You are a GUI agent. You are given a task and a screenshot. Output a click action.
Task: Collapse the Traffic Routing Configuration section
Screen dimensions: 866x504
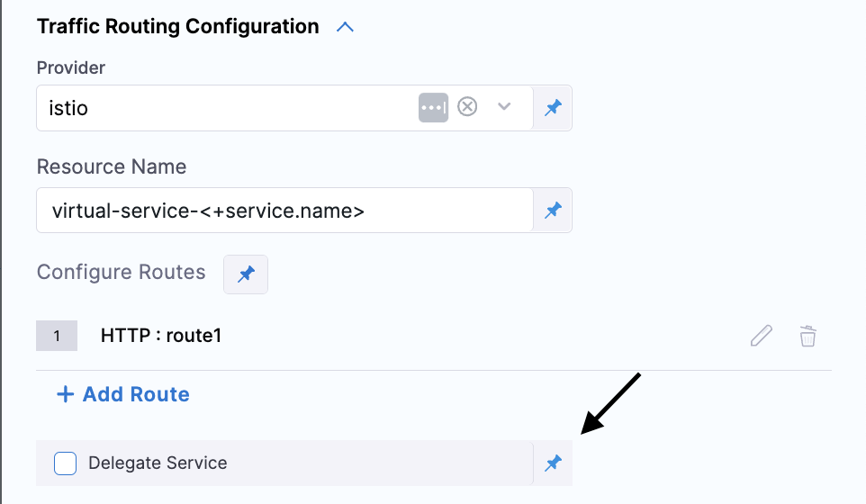[345, 27]
